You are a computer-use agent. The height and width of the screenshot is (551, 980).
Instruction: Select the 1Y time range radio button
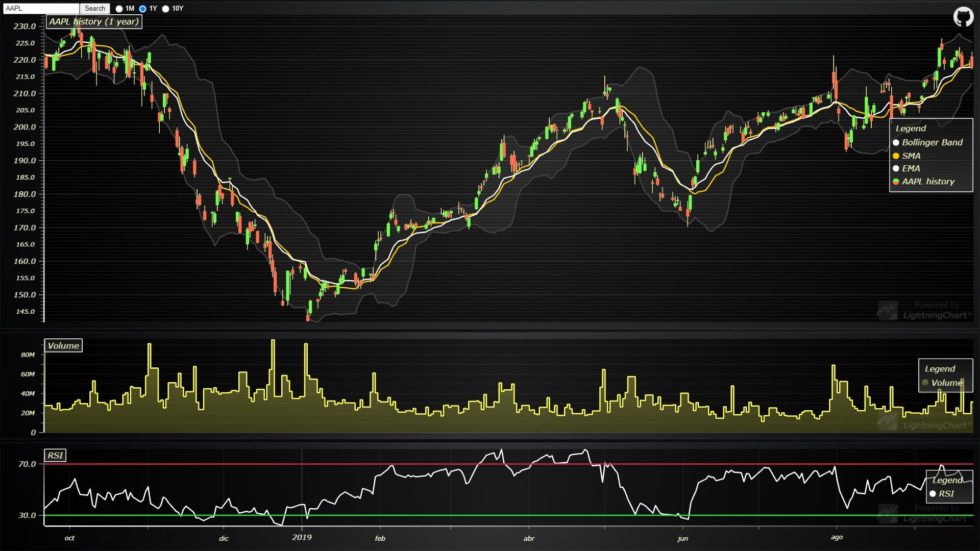(x=142, y=8)
